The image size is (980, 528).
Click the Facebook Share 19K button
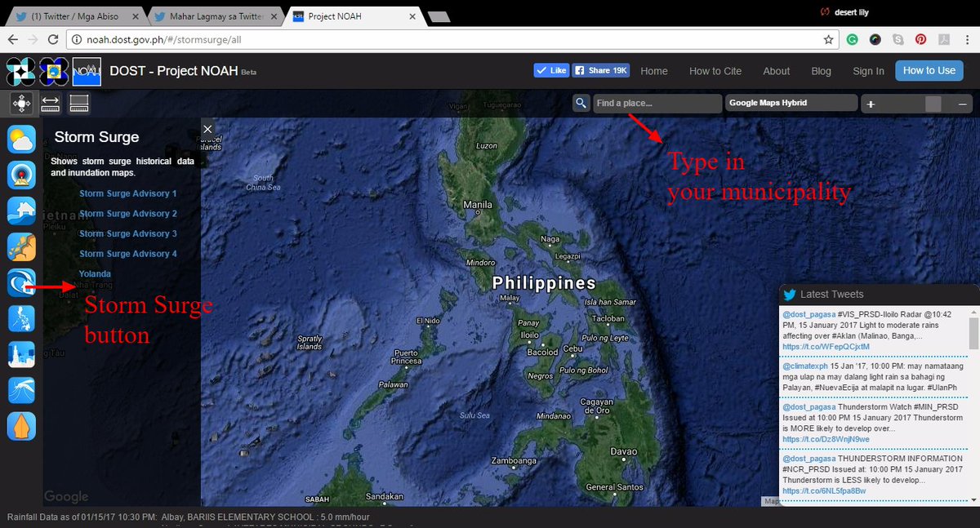tap(601, 71)
